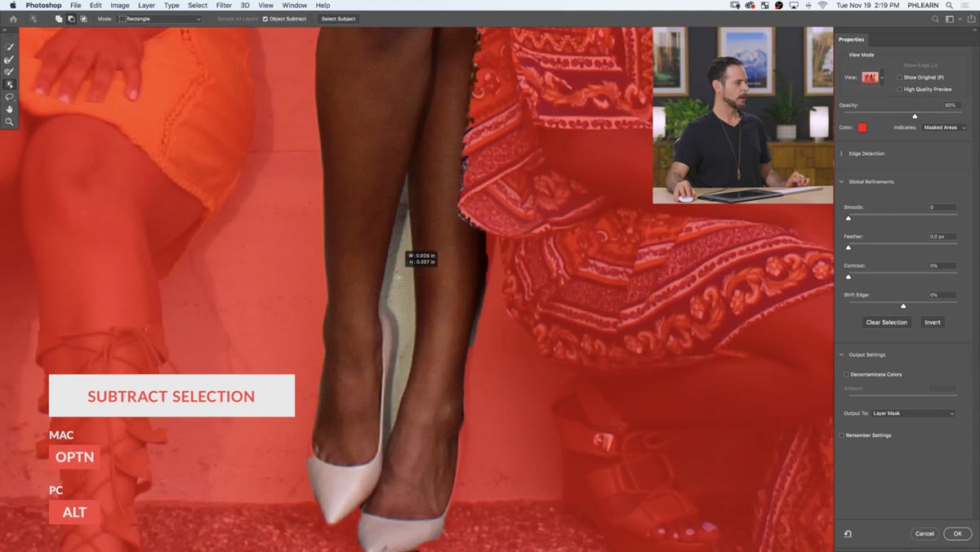Open Spotlight search in macOS menu bar
The image size is (980, 552).
950,5
